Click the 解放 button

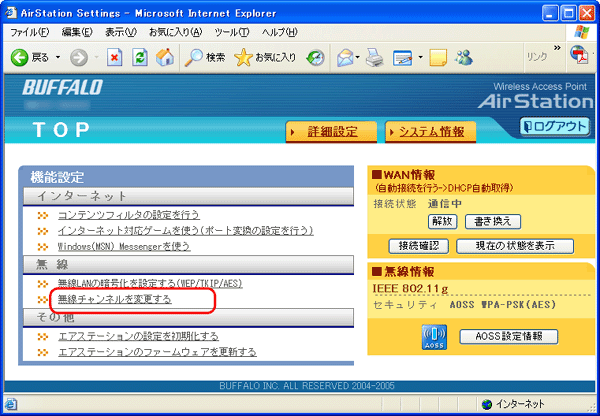click(442, 222)
